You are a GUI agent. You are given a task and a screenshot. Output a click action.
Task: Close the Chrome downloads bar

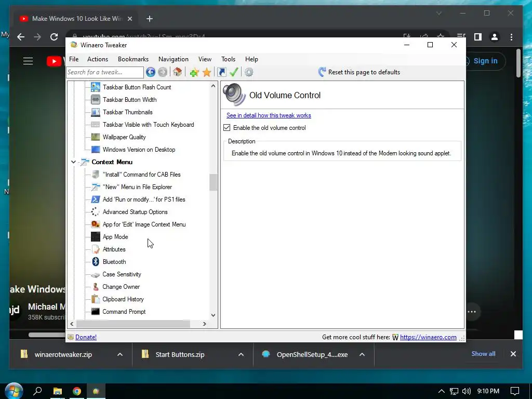tap(513, 354)
